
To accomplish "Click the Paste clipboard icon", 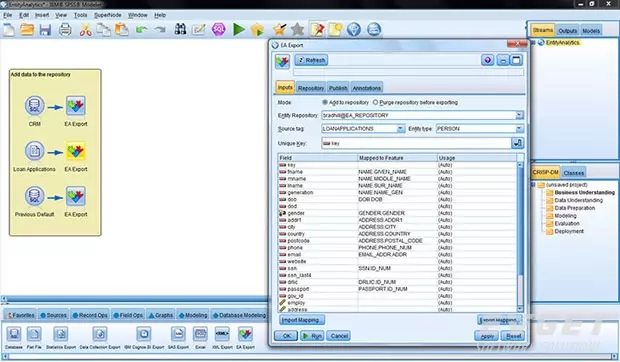I will coord(122,30).
